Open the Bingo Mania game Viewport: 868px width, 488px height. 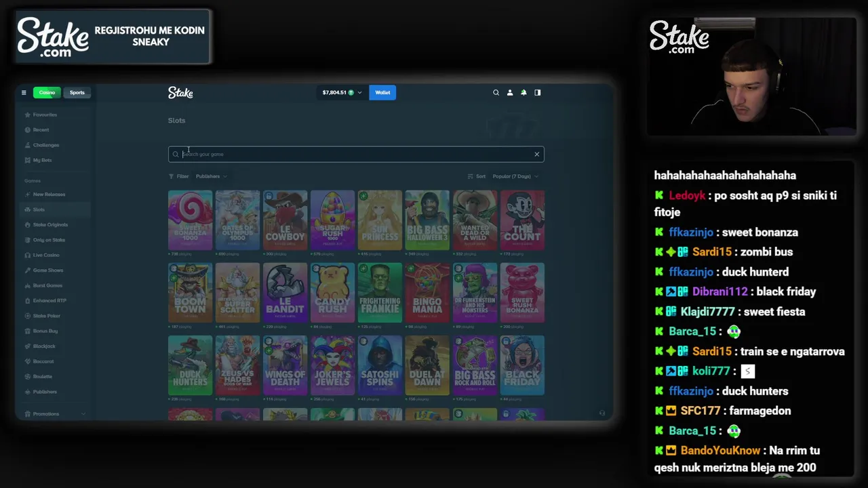point(427,293)
